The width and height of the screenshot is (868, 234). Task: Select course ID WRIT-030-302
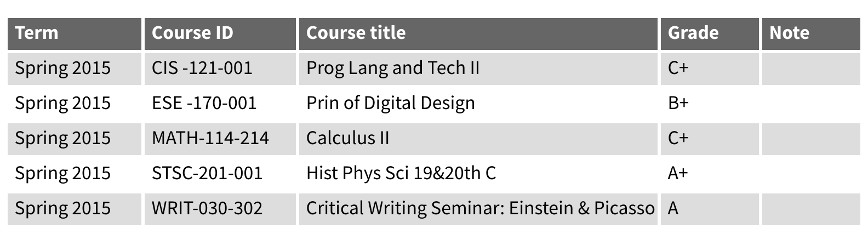[x=207, y=208]
